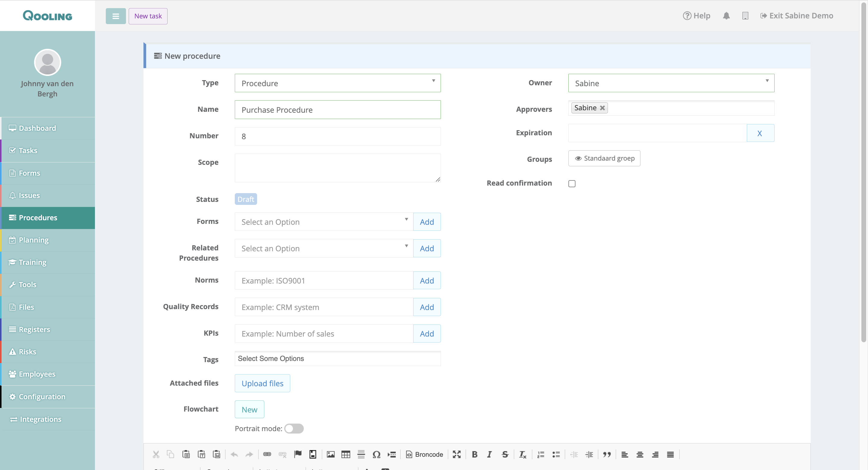Toggle the Portrait mode switch
The width and height of the screenshot is (868, 470).
pos(294,428)
